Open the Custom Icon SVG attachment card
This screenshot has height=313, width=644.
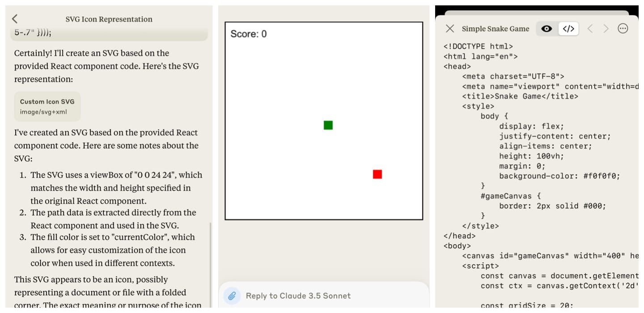tap(47, 106)
